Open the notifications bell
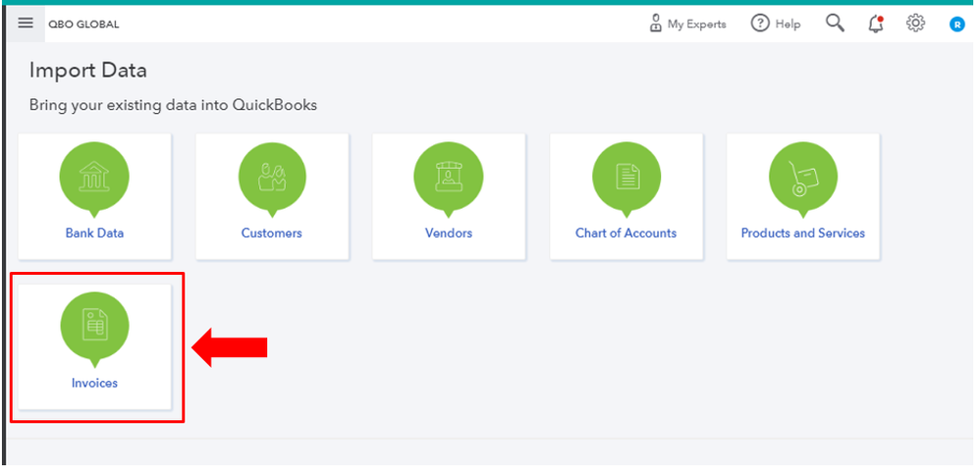This screenshot has height=472, width=980. pos(876,24)
